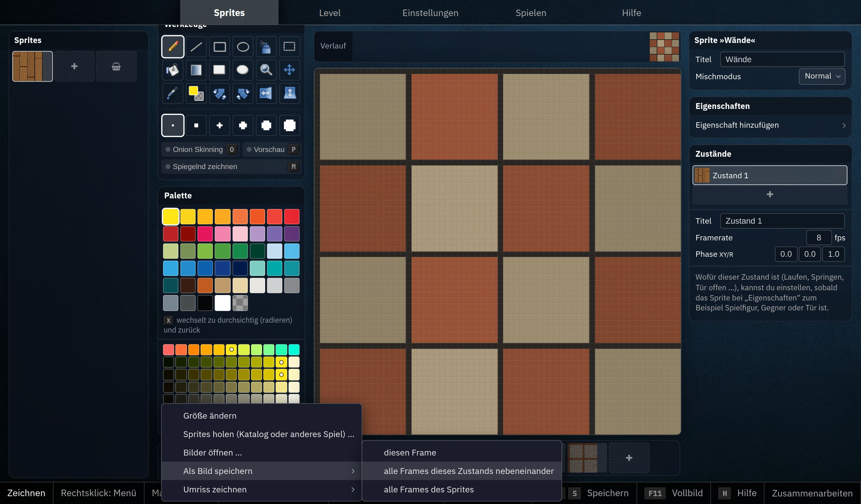Click the replace color tool
Viewport: 861px width, 504px height.
point(196,93)
